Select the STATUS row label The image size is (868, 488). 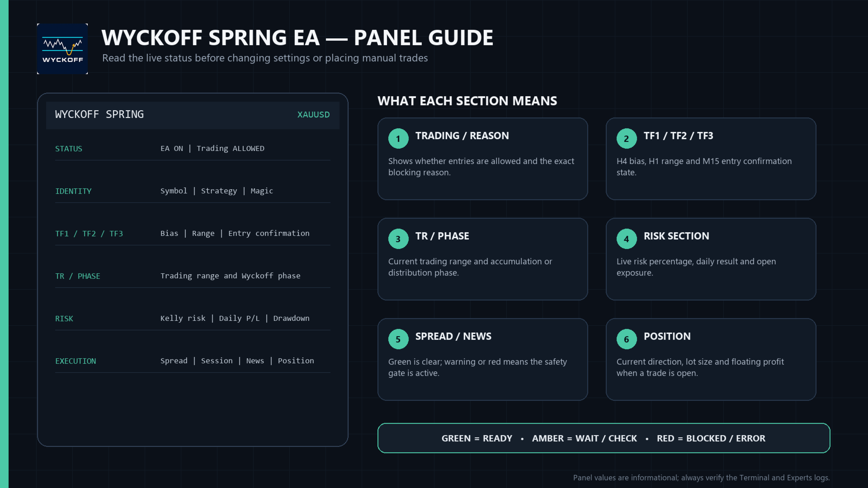coord(69,149)
